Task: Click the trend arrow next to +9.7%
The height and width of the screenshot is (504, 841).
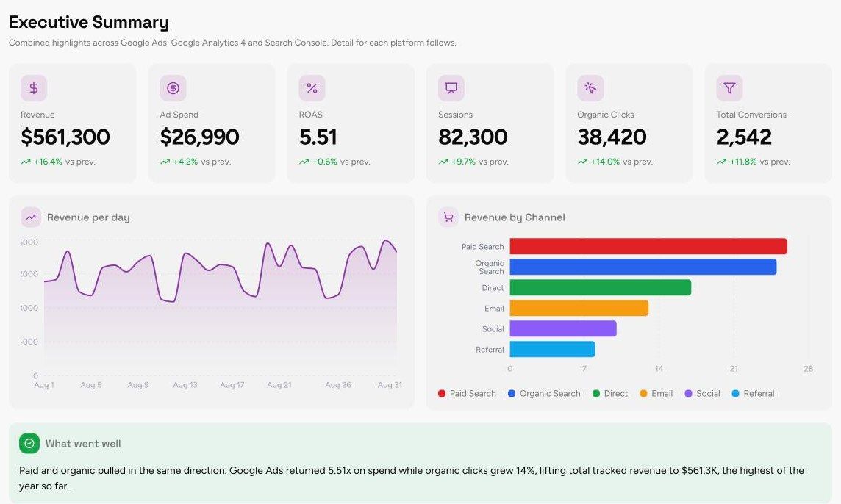Action: pos(443,162)
